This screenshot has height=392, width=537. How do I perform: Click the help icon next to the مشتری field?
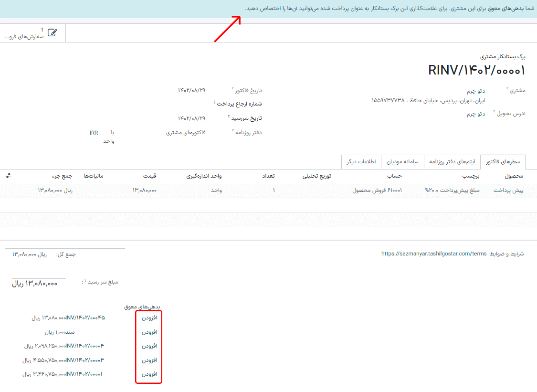(507, 88)
